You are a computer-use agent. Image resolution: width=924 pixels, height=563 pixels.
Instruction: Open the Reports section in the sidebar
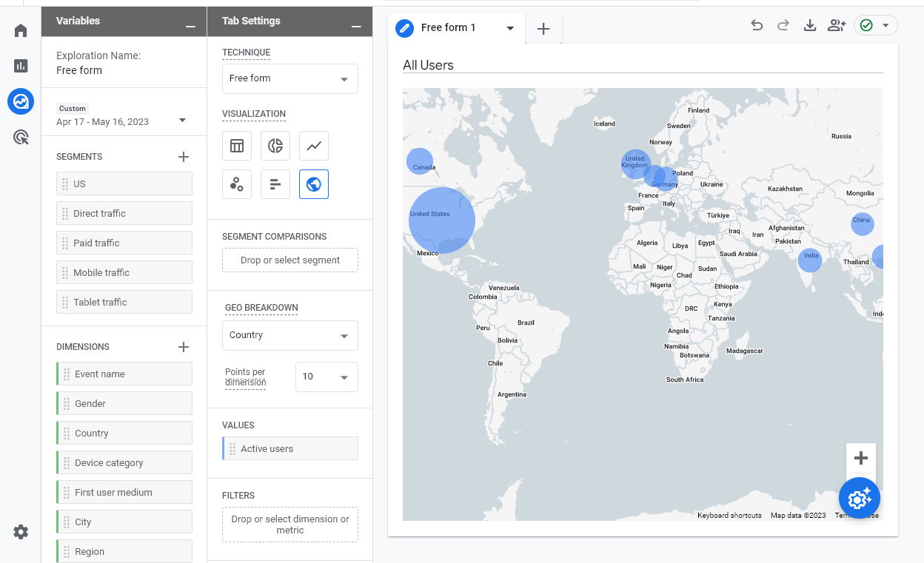pyautogui.click(x=20, y=65)
